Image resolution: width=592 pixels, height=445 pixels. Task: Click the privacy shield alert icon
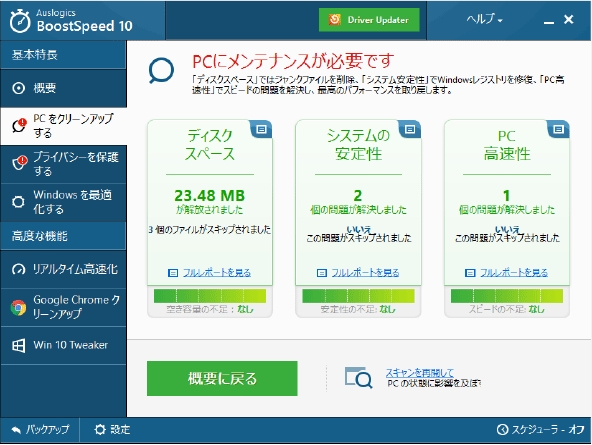tap(19, 163)
